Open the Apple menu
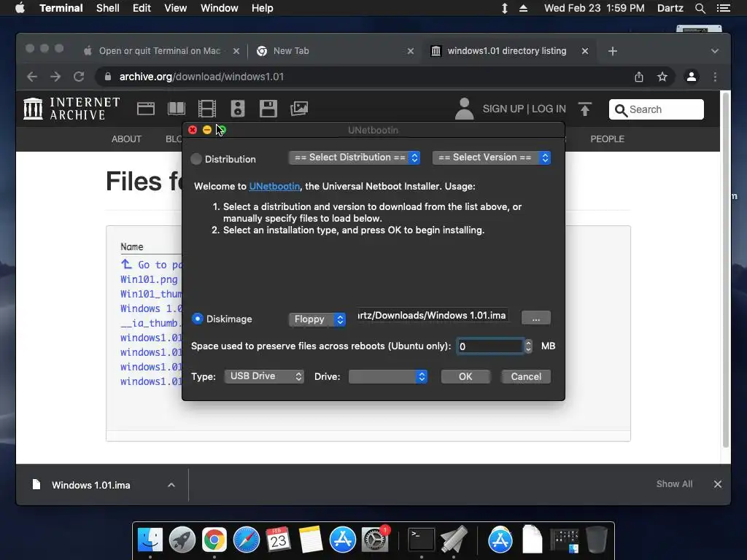Image resolution: width=747 pixels, height=560 pixels. (20, 8)
